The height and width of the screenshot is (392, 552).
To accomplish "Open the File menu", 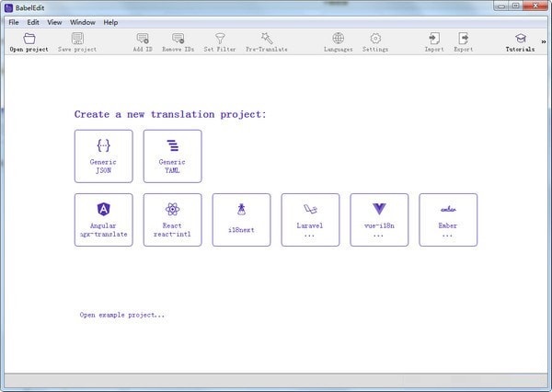I will [x=14, y=22].
